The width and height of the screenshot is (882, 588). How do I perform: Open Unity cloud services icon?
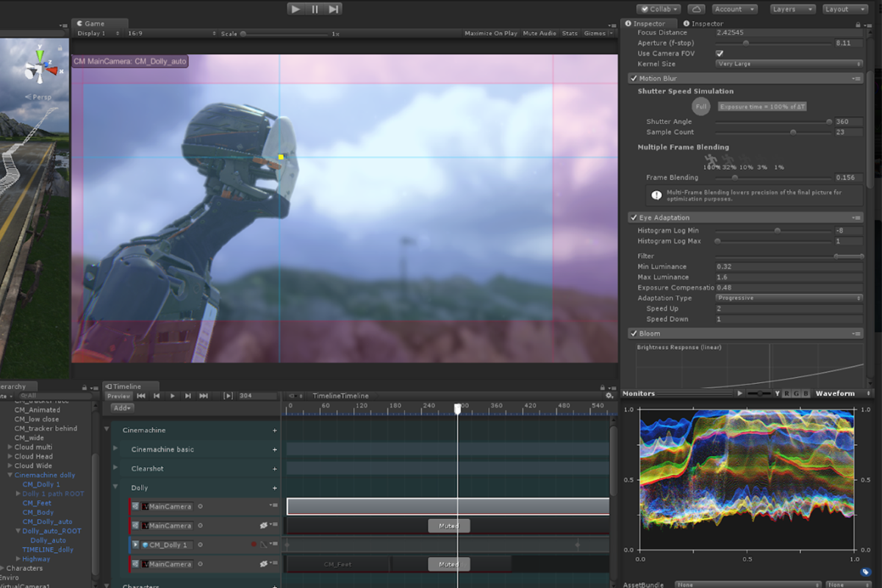(x=697, y=9)
